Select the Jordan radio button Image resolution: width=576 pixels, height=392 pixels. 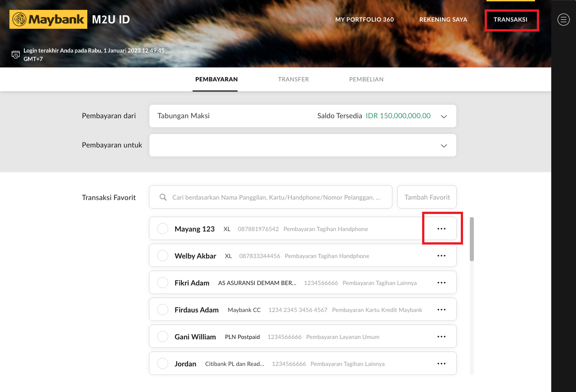coord(162,364)
